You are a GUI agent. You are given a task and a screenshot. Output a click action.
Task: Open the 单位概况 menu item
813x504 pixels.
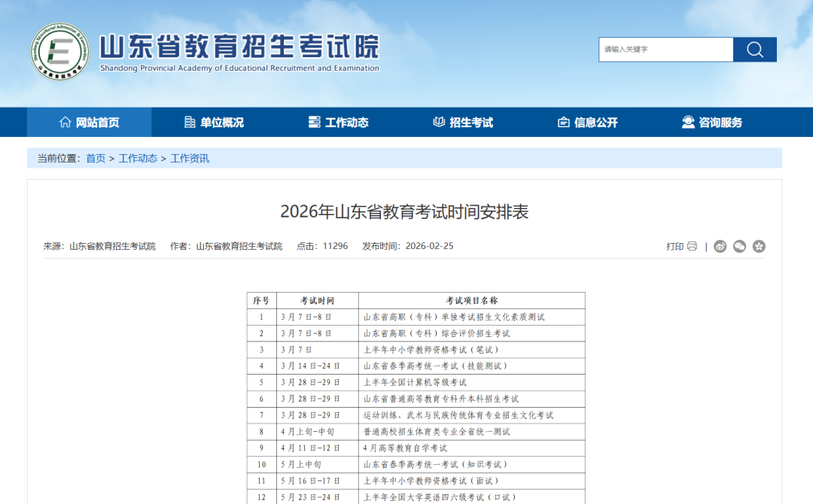[214, 123]
